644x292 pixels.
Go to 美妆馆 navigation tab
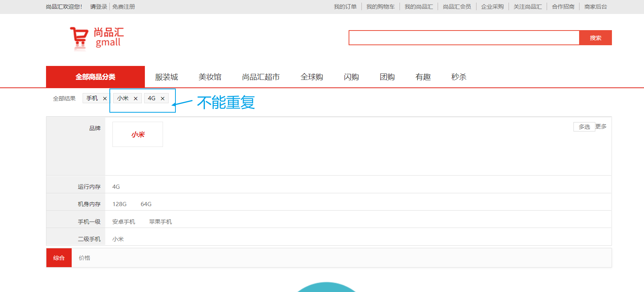(210, 77)
